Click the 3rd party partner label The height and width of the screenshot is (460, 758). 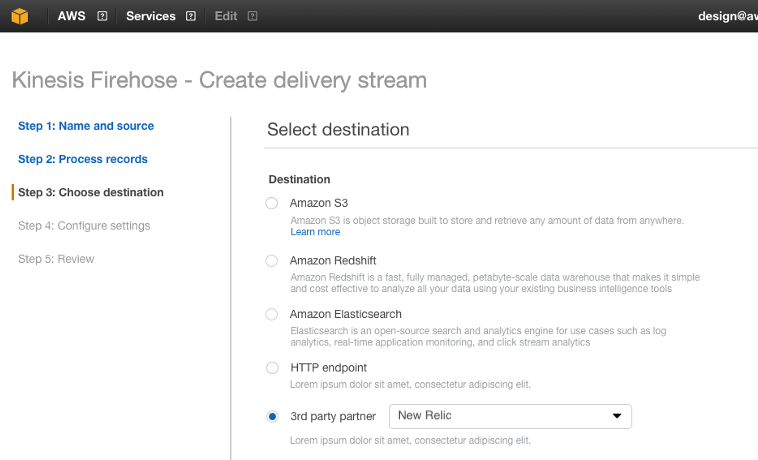tap(333, 416)
